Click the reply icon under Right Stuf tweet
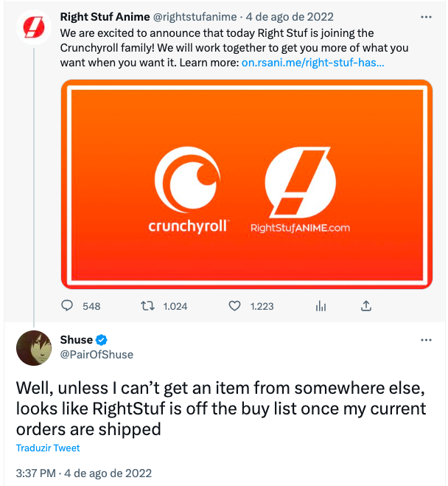Viewport: 448px width, 486px height. click(67, 306)
